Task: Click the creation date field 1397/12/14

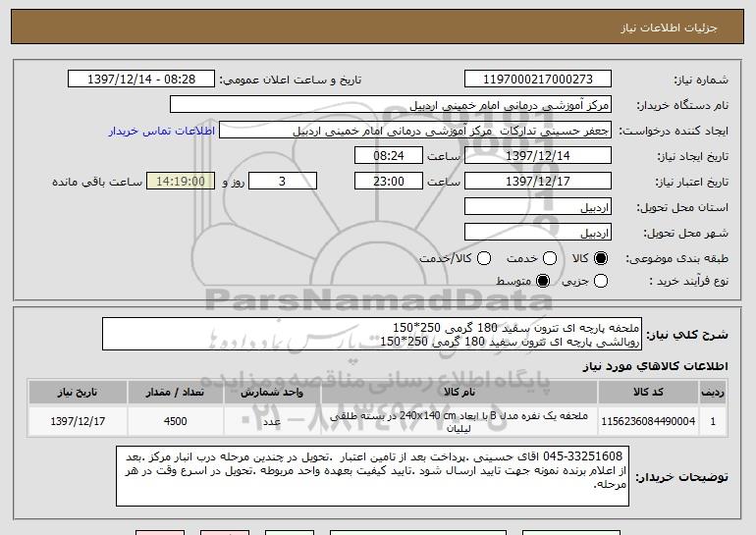Action: (x=538, y=156)
